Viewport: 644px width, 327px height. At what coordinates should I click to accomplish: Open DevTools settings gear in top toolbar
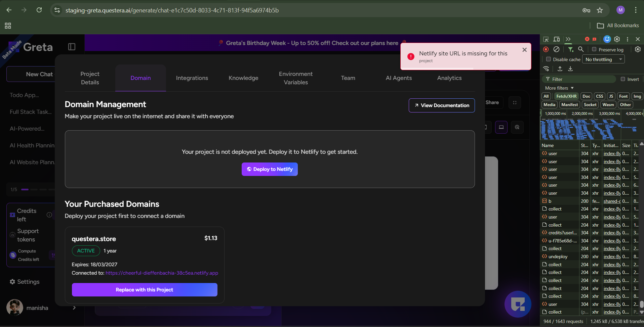pos(617,39)
